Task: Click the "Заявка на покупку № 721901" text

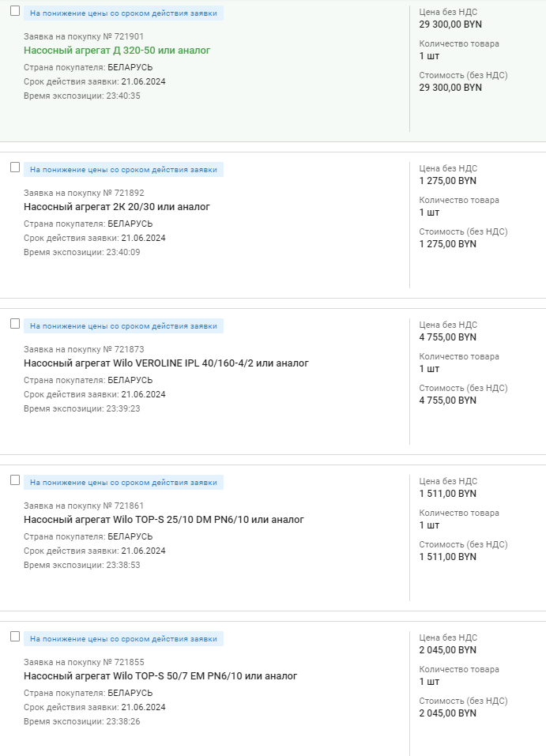Action: pyautogui.click(x=84, y=36)
